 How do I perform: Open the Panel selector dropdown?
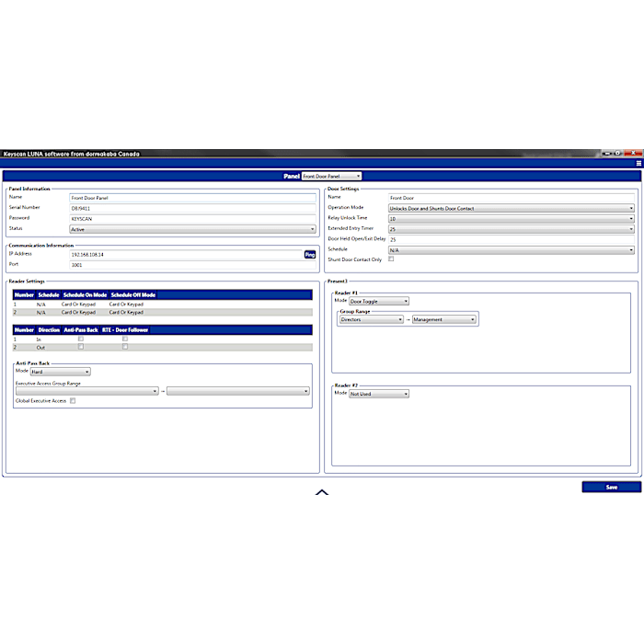tap(331, 176)
